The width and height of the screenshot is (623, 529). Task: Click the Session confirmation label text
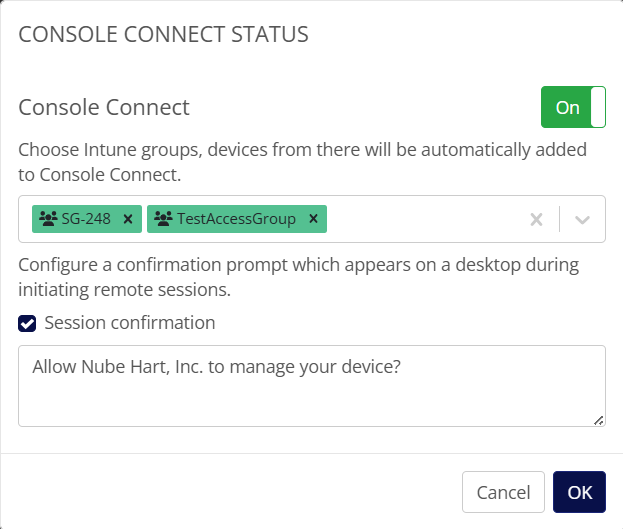(x=130, y=323)
